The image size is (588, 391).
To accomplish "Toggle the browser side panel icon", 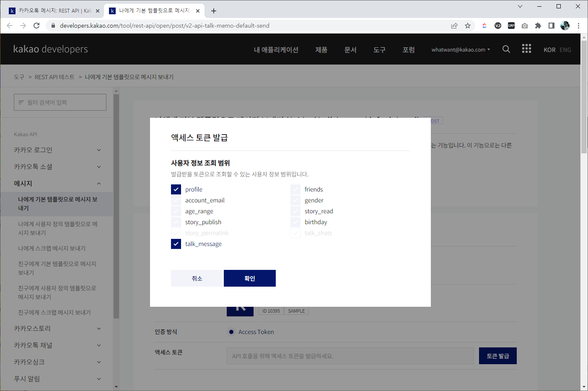I will (552, 26).
